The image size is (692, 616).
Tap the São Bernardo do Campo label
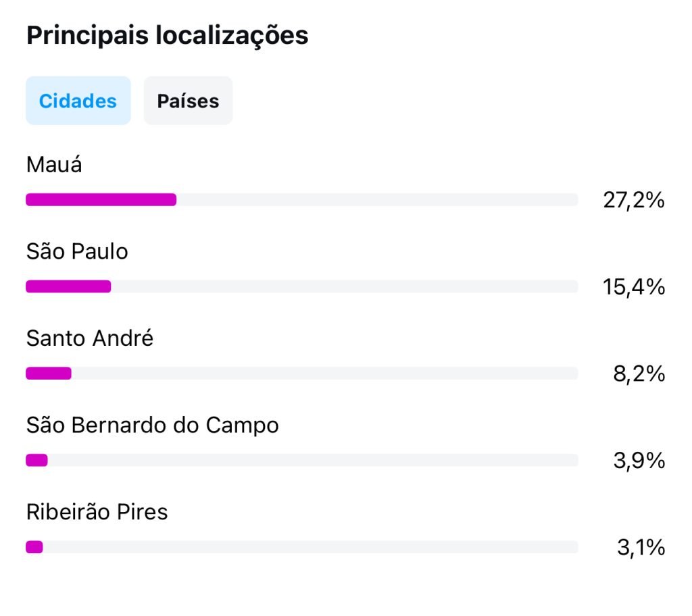click(x=152, y=425)
